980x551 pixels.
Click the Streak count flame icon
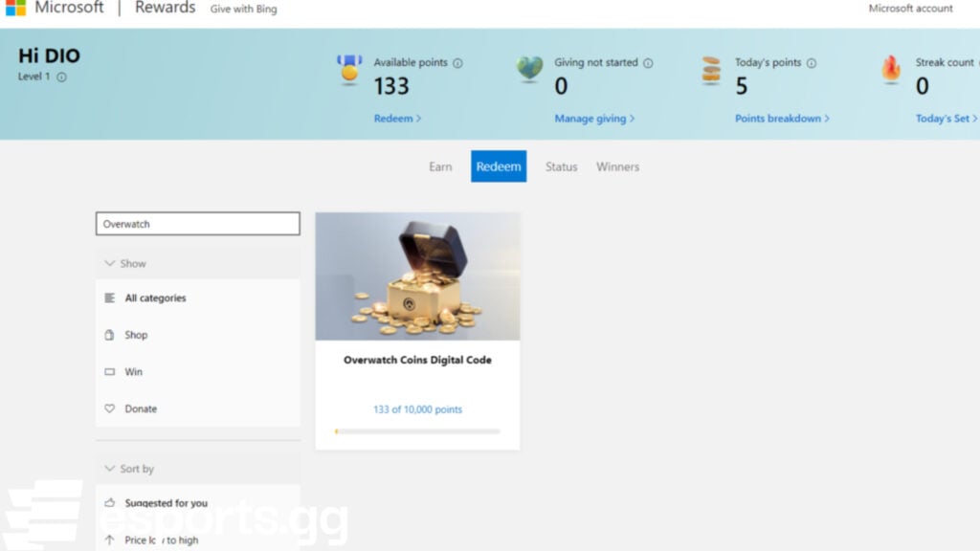[x=890, y=69]
